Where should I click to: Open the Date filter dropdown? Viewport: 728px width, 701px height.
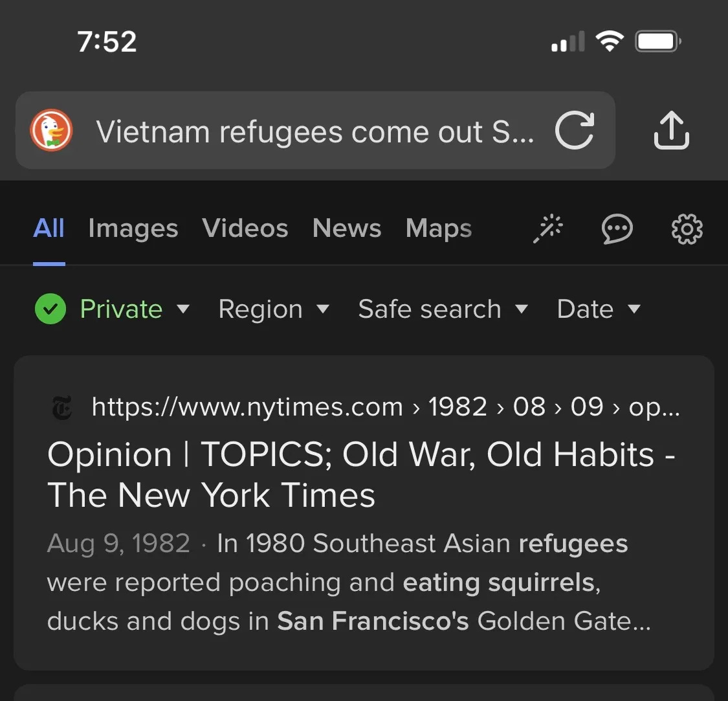point(598,309)
